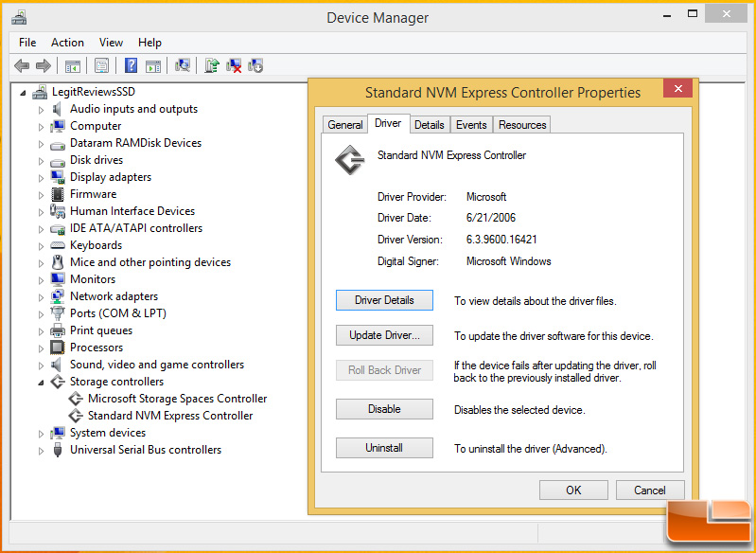Viewport: 756px width, 553px height.
Task: Collapse the Storage controllers node
Action: (x=41, y=383)
